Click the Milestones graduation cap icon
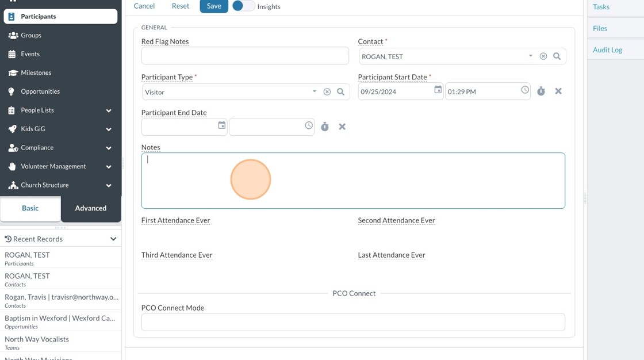Image resolution: width=644 pixels, height=360 pixels. pos(13,72)
